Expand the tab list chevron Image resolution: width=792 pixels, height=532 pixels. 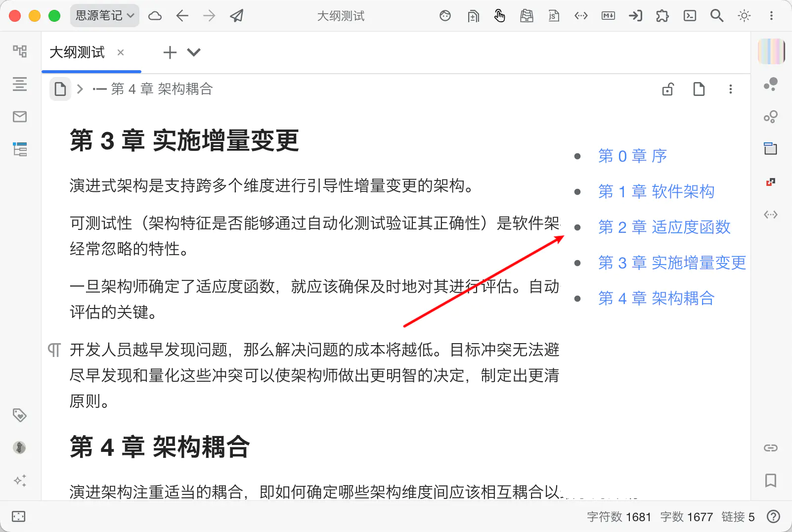pos(194,52)
